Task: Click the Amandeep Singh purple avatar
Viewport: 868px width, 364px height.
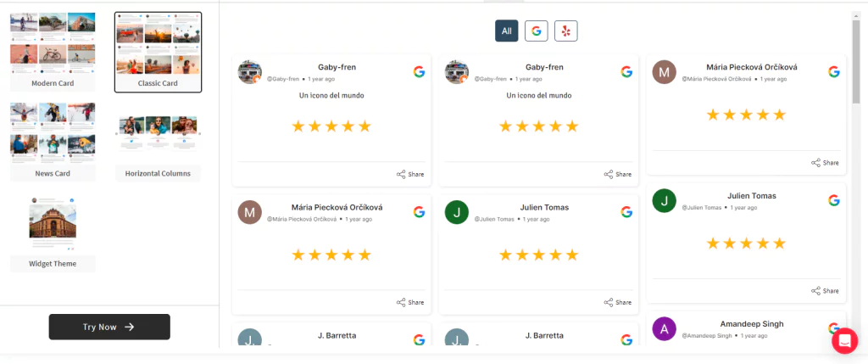Action: [x=665, y=329]
